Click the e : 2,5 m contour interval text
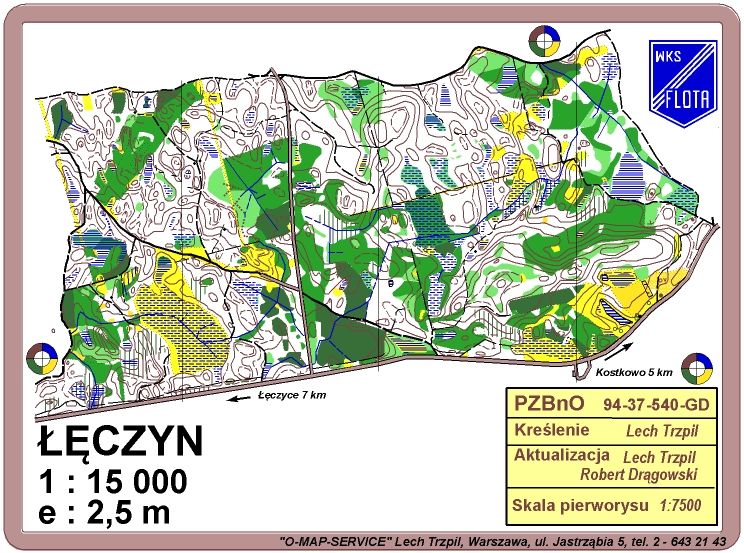The width and height of the screenshot is (744, 553). pyautogui.click(x=104, y=513)
